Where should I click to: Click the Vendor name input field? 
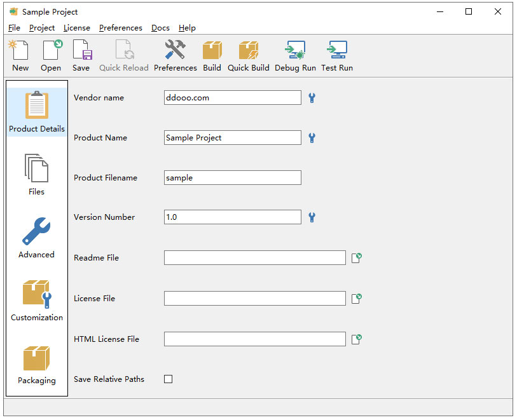coord(233,98)
